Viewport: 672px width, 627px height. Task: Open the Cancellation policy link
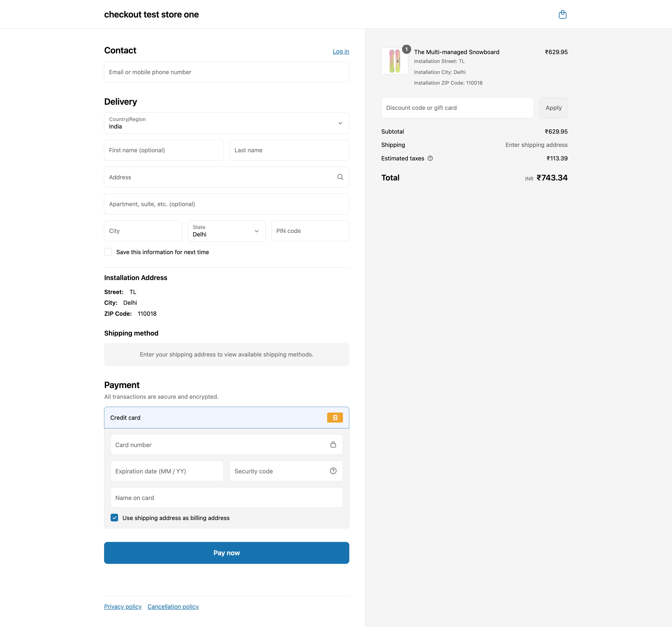(173, 606)
